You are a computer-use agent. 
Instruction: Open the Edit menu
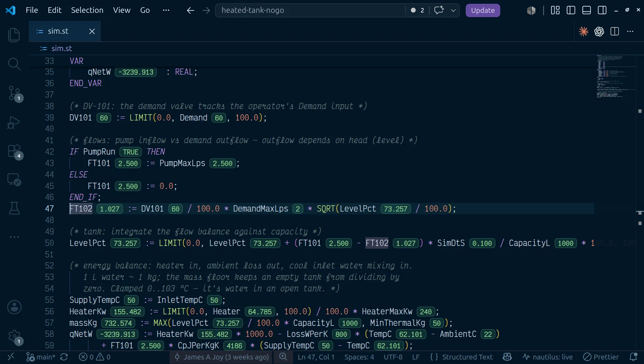pyautogui.click(x=55, y=10)
